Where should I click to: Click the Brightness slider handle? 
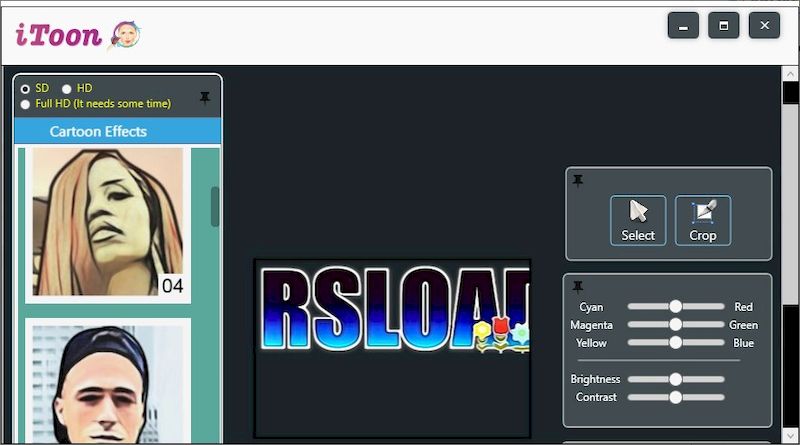[x=676, y=379]
